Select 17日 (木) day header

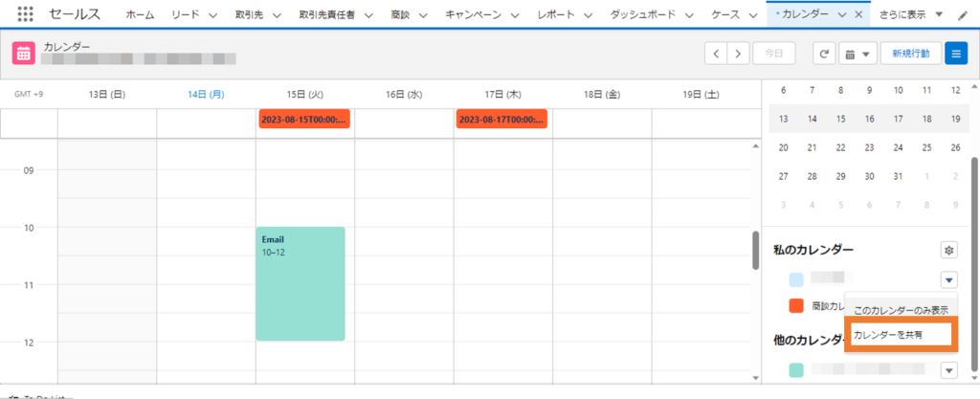(x=503, y=95)
